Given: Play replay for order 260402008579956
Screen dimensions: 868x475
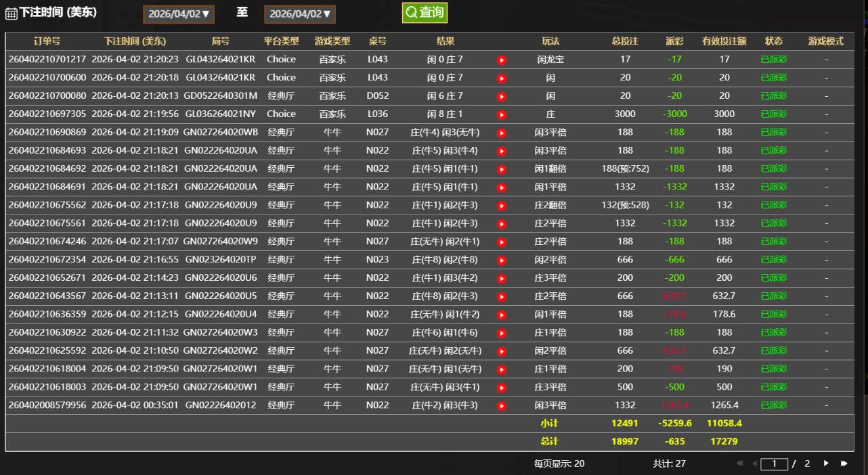Looking at the screenshot, I should [x=502, y=406].
